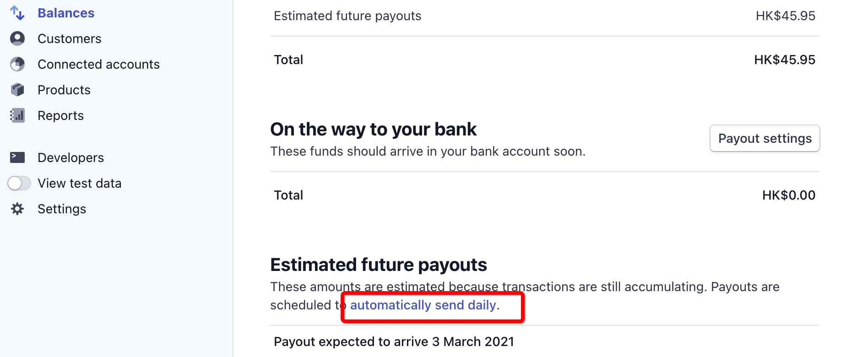Select the Products box icon
This screenshot has width=868, height=357.
(17, 90)
